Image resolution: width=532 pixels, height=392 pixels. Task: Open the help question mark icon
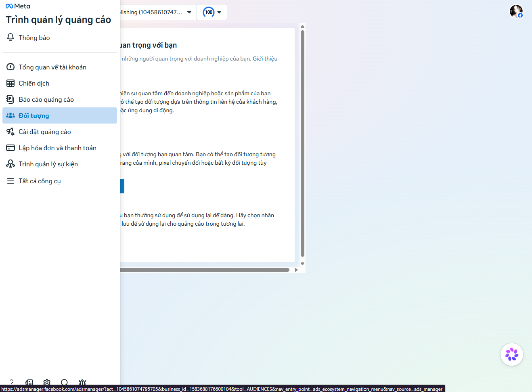(x=11, y=382)
